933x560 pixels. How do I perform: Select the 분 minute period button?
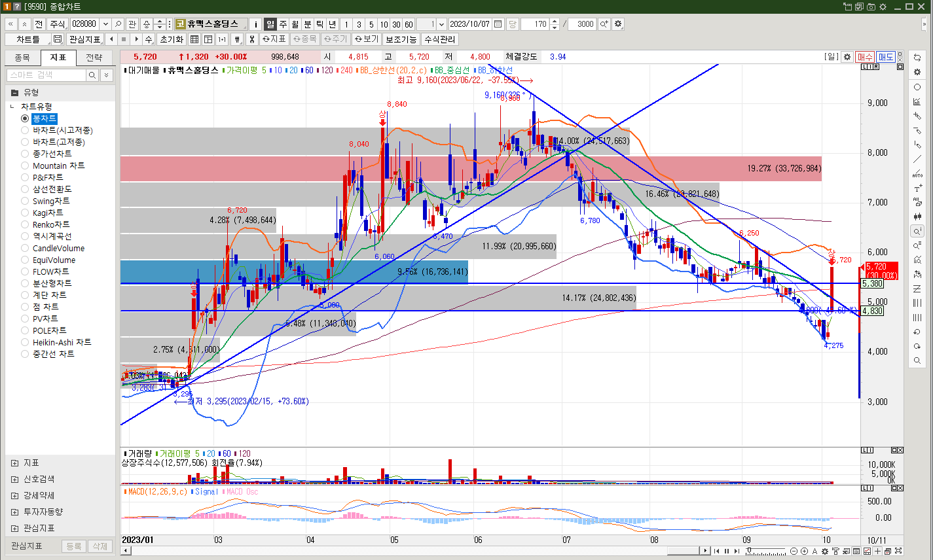click(308, 24)
